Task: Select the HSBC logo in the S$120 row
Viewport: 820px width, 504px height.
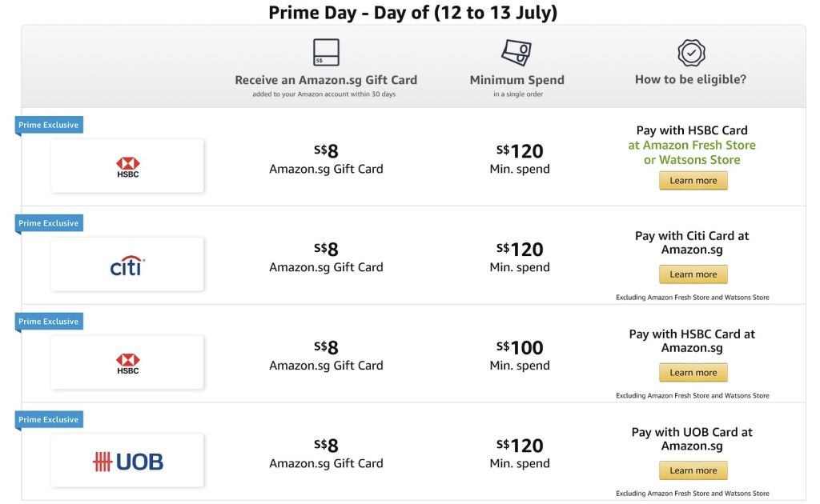Action: click(x=127, y=166)
